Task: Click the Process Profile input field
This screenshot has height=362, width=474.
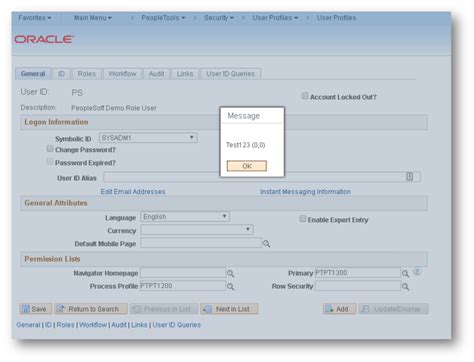Action: tap(183, 286)
